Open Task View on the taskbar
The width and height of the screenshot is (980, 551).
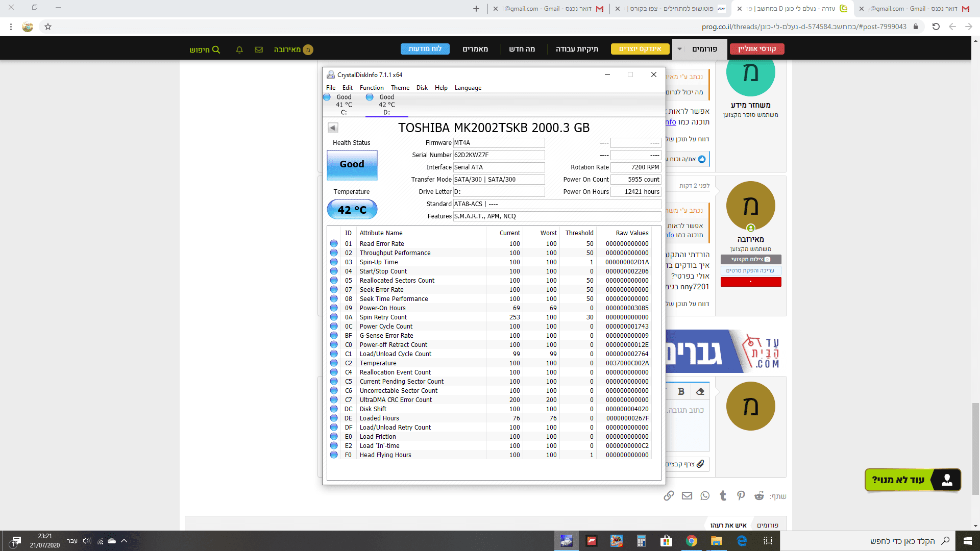point(767,541)
